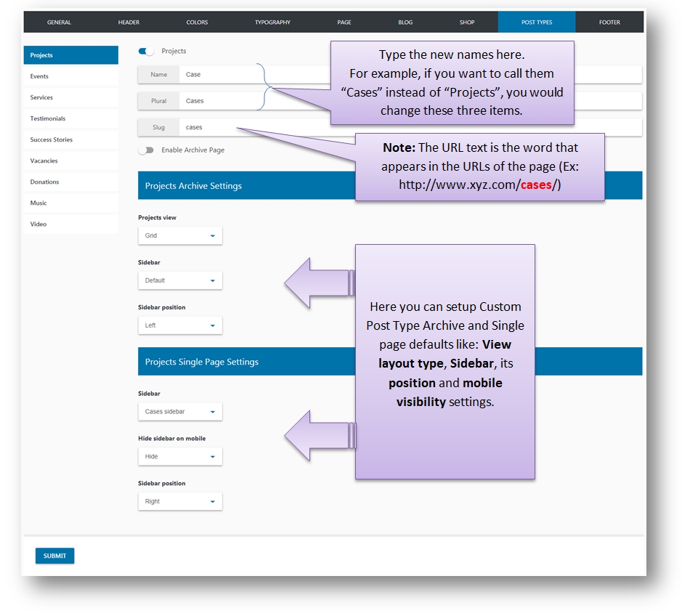682x616 pixels.
Task: Open single page Sidebar position Right dropdown
Action: 180,502
